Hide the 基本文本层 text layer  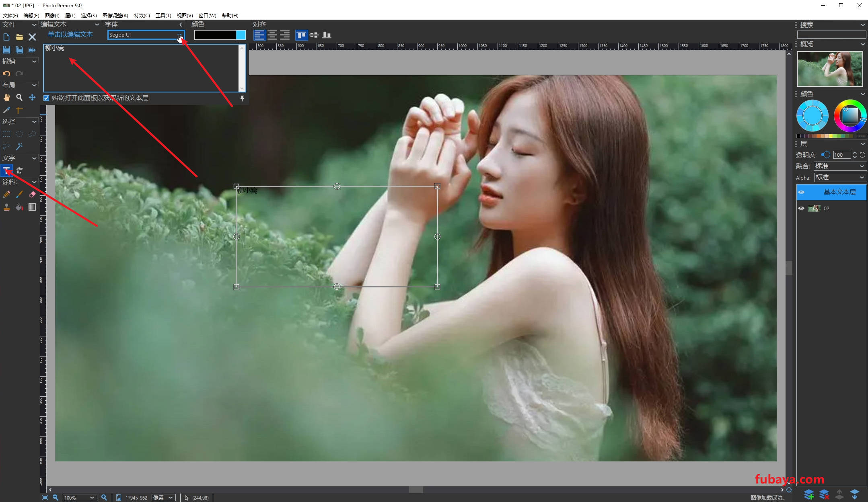pyautogui.click(x=801, y=192)
